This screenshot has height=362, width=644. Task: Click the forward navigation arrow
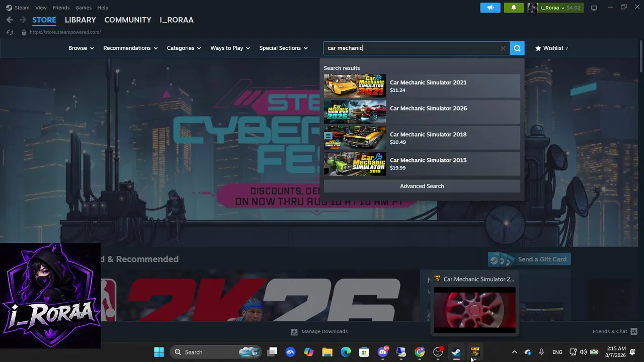[23, 20]
